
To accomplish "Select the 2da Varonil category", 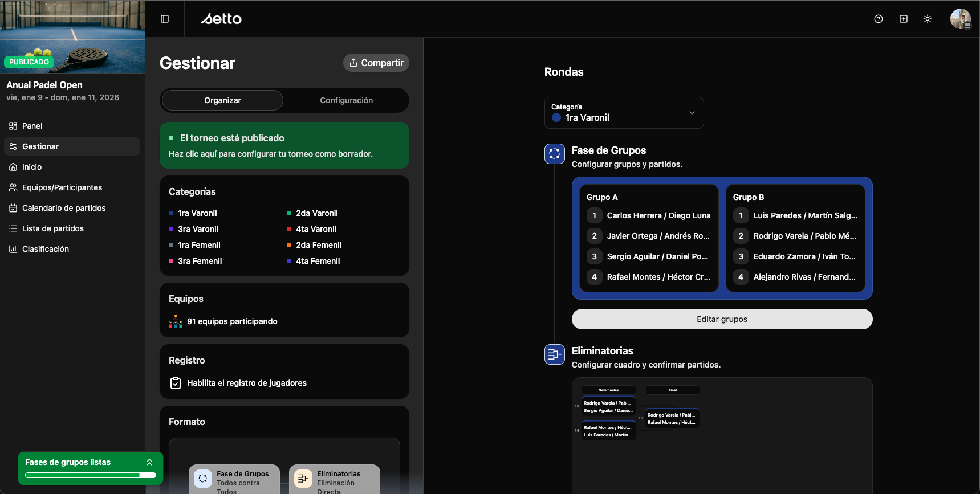I will 316,213.
